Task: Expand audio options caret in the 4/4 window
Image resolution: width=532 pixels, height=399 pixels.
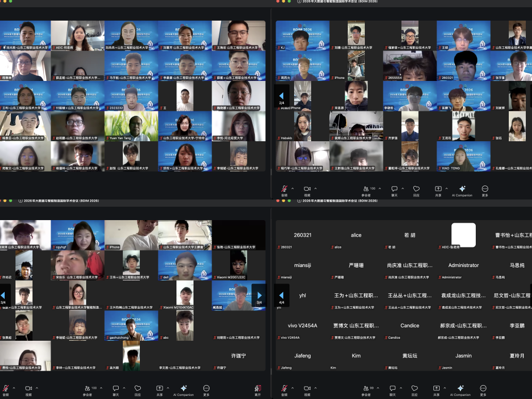Action: pos(293,388)
